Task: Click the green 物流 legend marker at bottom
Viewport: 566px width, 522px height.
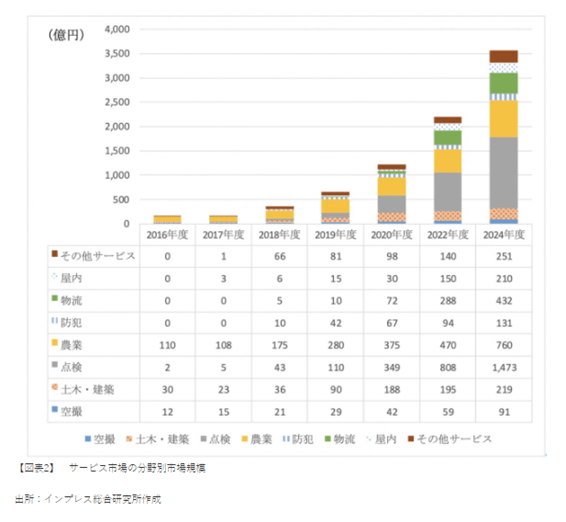Action: [x=328, y=439]
